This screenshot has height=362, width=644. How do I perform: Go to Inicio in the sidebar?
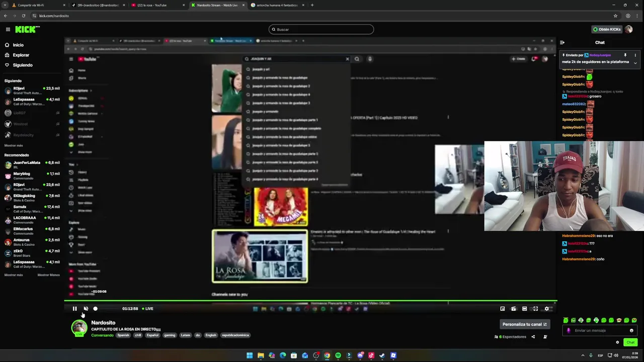click(x=18, y=45)
